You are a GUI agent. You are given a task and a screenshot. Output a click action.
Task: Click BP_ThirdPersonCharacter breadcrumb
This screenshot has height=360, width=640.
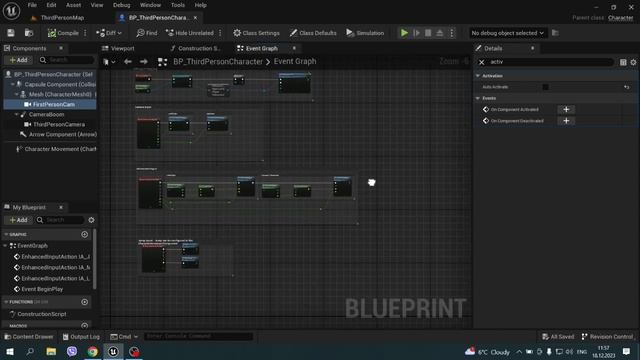tap(218, 62)
